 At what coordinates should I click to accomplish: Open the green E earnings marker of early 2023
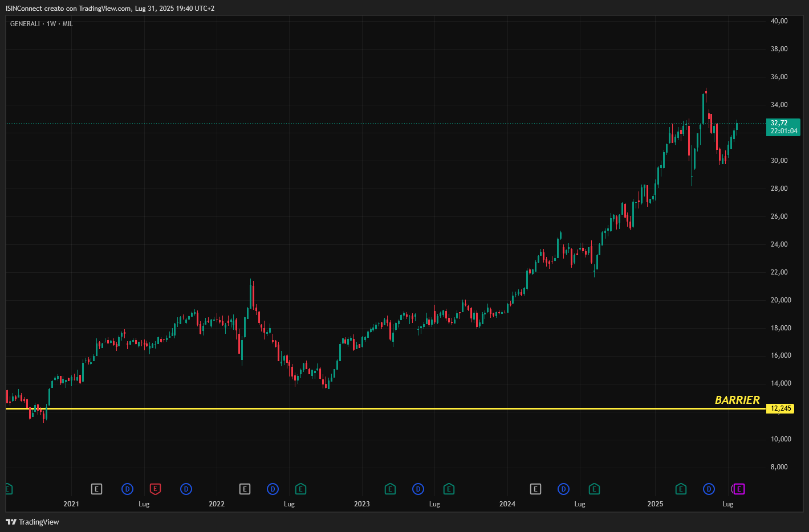pyautogui.click(x=390, y=489)
